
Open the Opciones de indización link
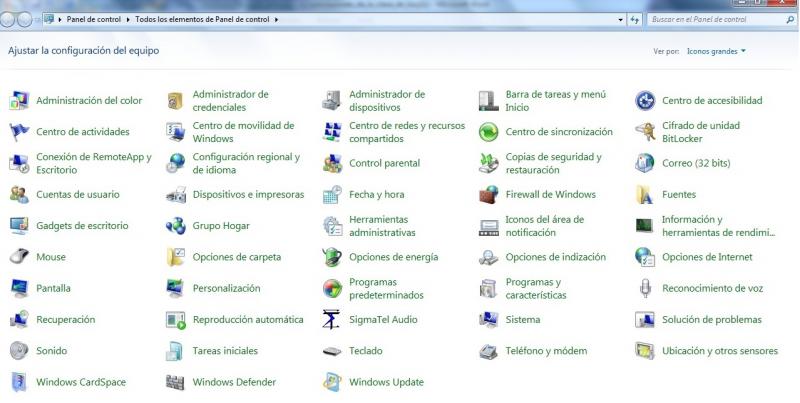556,257
